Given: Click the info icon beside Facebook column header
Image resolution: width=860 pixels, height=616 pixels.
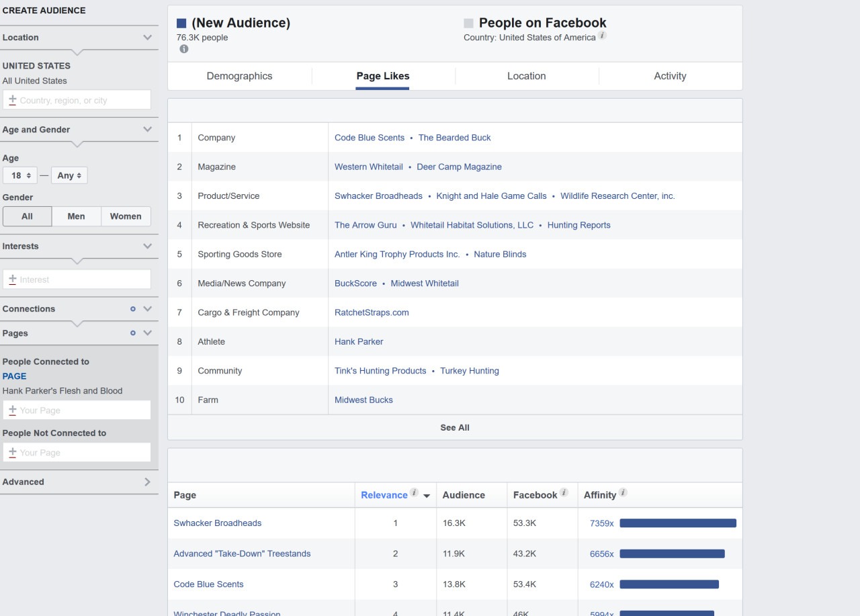Looking at the screenshot, I should pyautogui.click(x=564, y=493).
